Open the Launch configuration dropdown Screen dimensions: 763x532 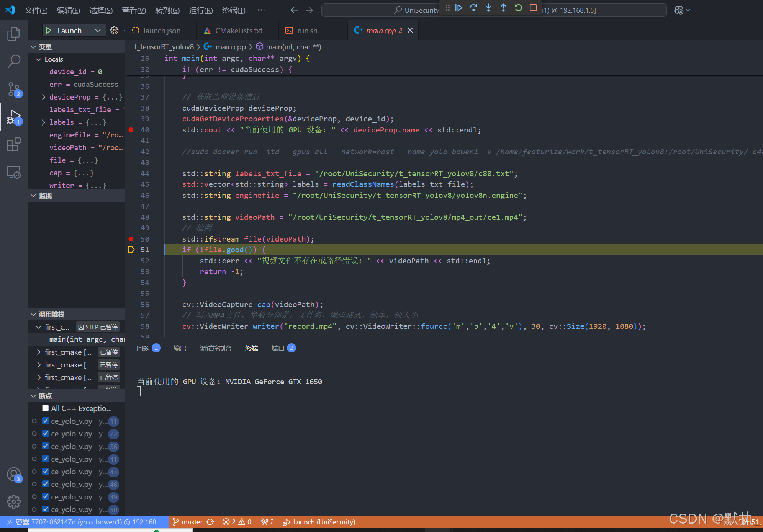click(x=98, y=30)
